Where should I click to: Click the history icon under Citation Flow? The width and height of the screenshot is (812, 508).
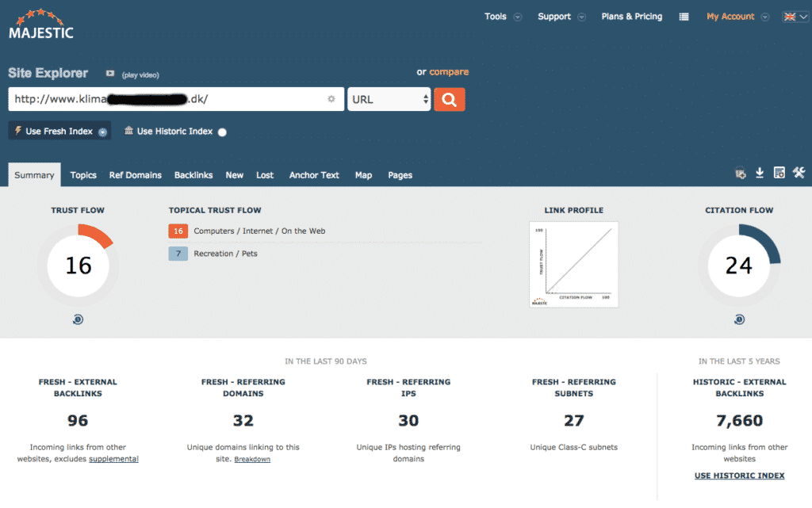click(739, 319)
